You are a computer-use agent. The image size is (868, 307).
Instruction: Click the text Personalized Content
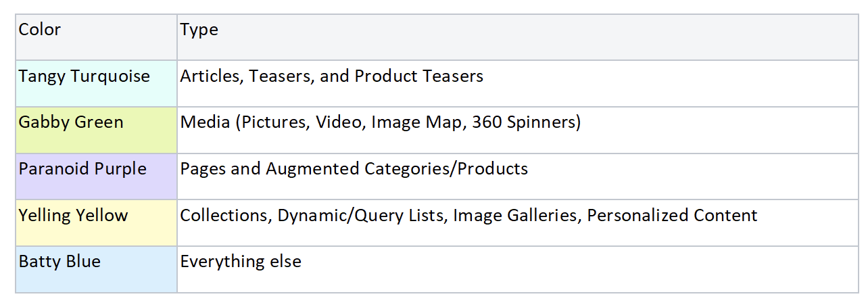click(x=672, y=216)
